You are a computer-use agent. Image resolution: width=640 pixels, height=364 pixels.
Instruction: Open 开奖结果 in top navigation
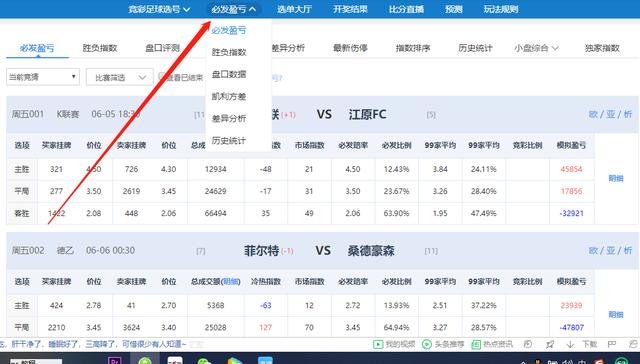pos(350,9)
